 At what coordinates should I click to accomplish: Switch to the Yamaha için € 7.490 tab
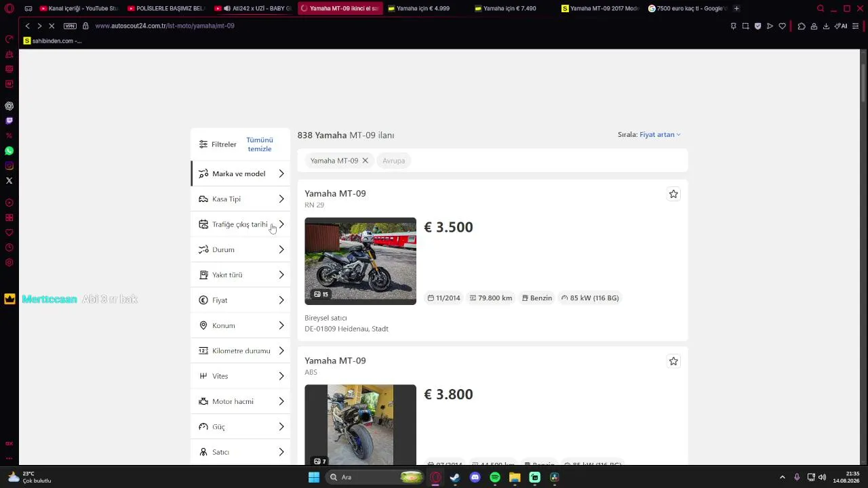[x=513, y=9]
